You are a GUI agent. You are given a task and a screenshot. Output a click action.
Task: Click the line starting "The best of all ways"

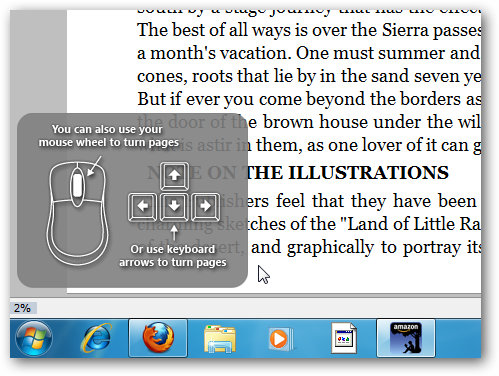tap(309, 30)
